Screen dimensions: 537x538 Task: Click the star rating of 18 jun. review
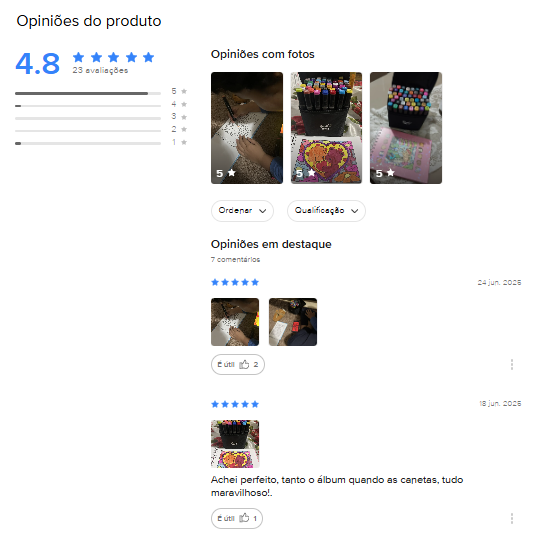click(x=235, y=404)
